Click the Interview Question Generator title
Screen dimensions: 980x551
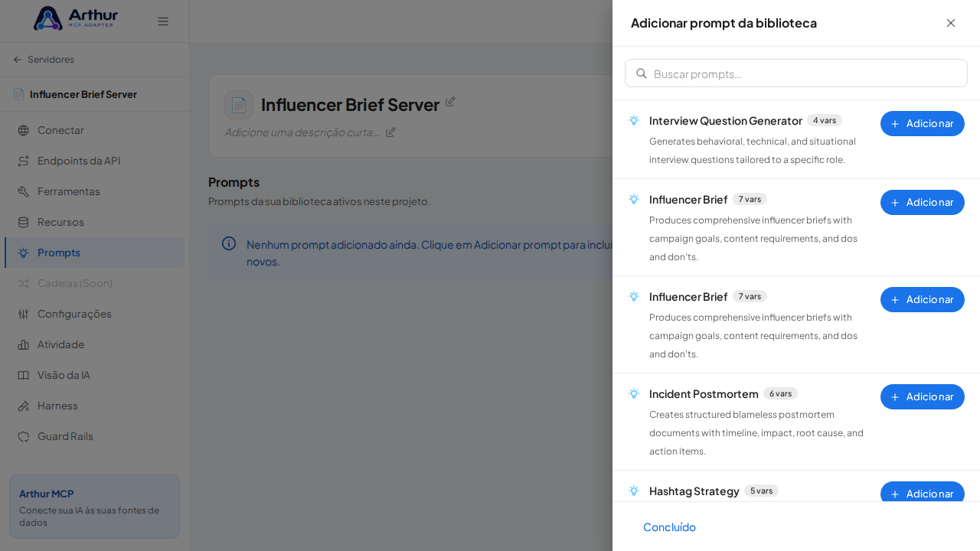[726, 121]
